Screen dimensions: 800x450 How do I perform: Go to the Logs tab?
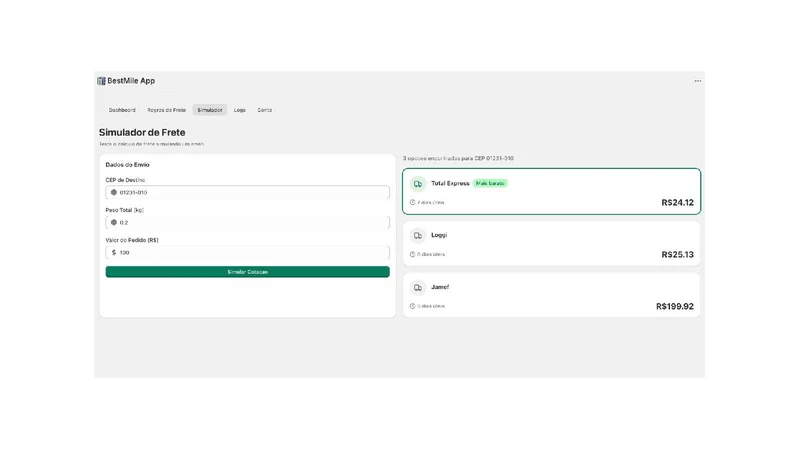(240, 110)
